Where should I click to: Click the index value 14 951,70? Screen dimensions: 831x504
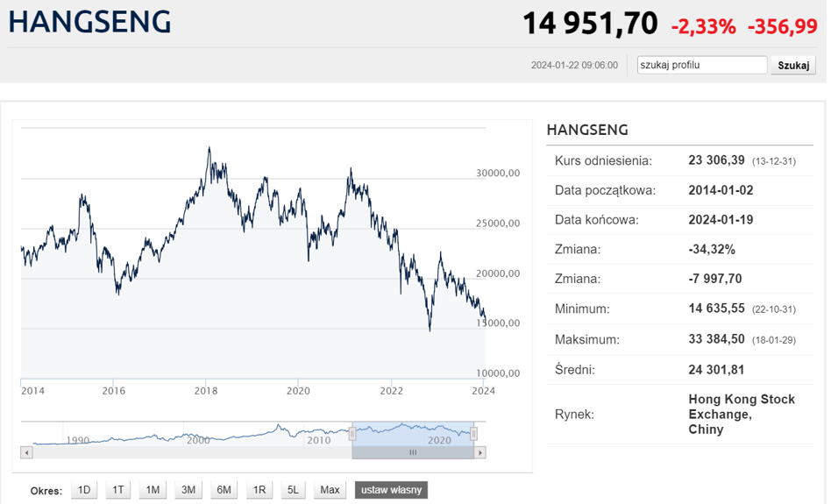590,24
